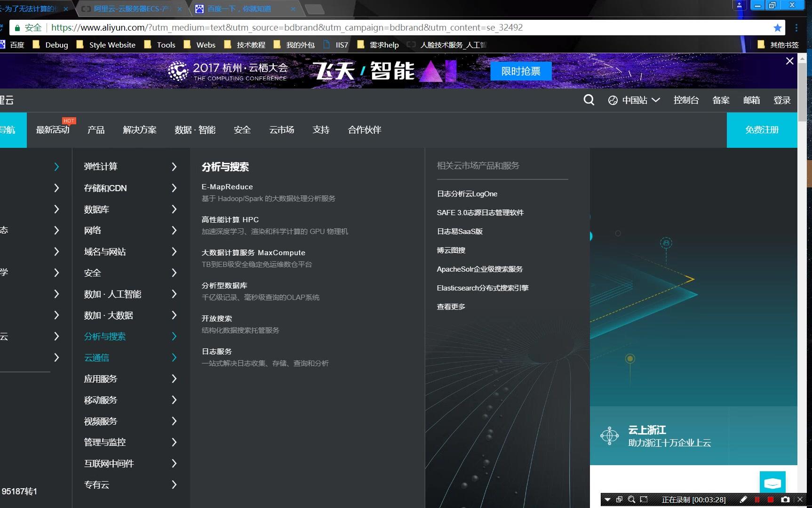This screenshot has height=508, width=812.
Task: Click the recorder zoom magnifier icon
Action: pyautogui.click(x=631, y=500)
